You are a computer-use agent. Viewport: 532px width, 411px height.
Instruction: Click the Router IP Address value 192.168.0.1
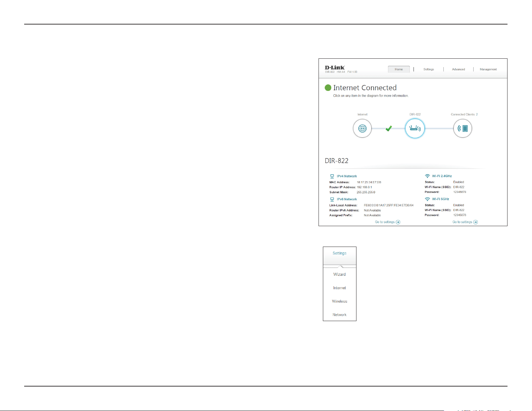point(364,187)
